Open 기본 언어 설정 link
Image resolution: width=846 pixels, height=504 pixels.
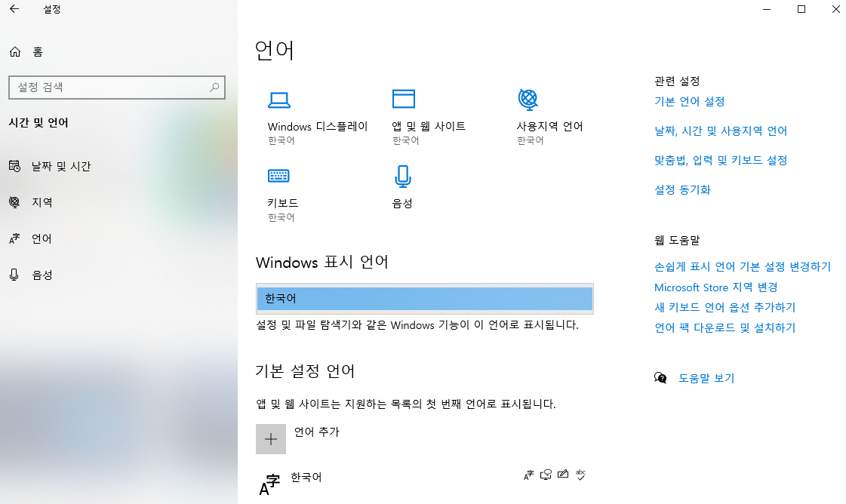pos(690,101)
